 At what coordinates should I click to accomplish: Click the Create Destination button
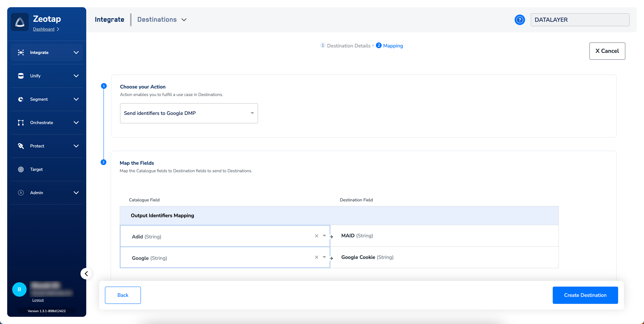(585, 295)
